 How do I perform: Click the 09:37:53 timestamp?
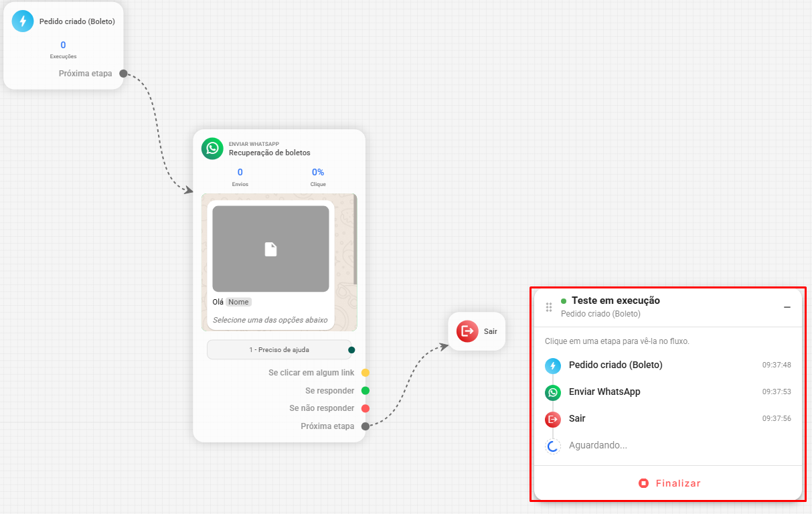click(x=777, y=392)
